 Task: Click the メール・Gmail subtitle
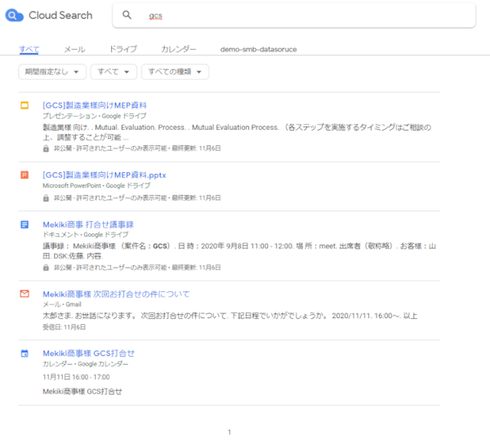tap(62, 304)
